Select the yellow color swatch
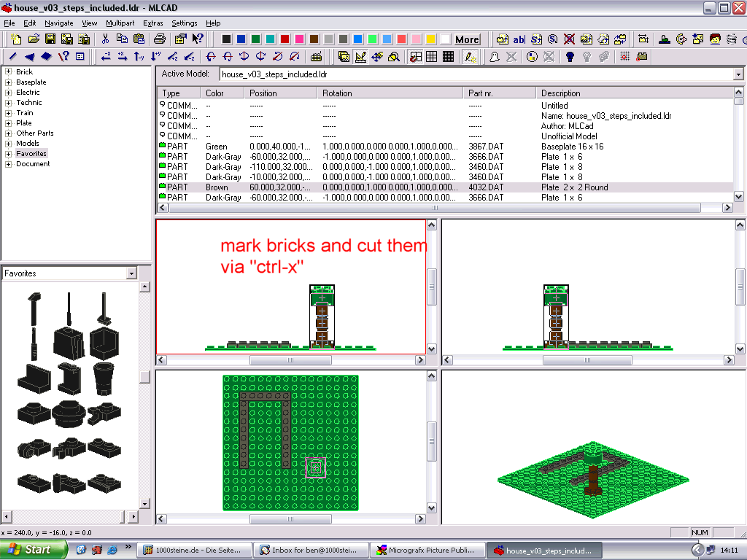Viewport: 747px width, 560px height. pyautogui.click(x=430, y=39)
